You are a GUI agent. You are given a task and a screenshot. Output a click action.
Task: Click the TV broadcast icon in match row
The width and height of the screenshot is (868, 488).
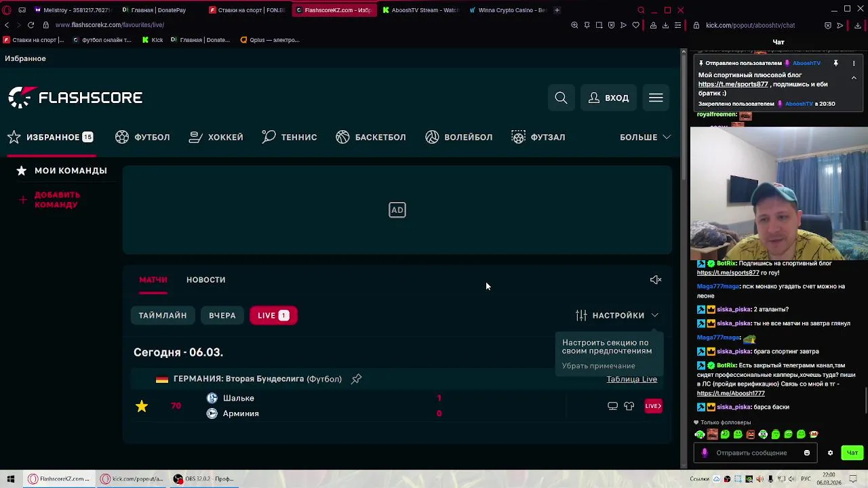coord(612,406)
